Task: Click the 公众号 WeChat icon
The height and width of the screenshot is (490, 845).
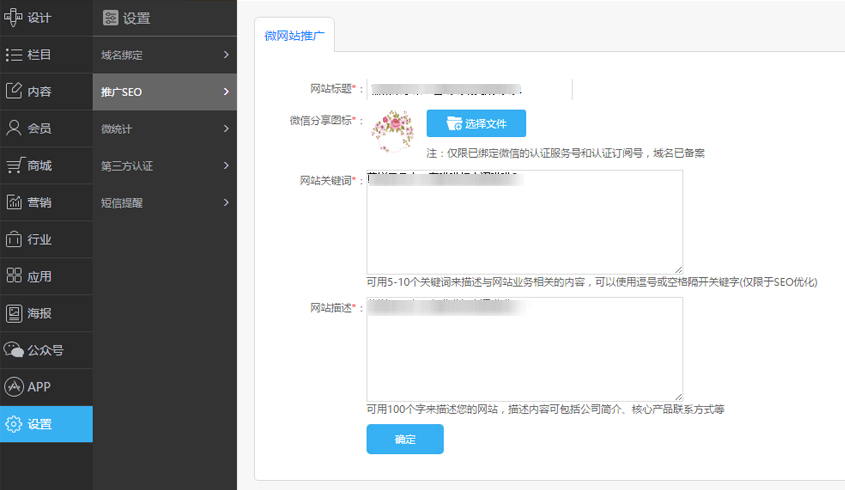Action: click(14, 350)
